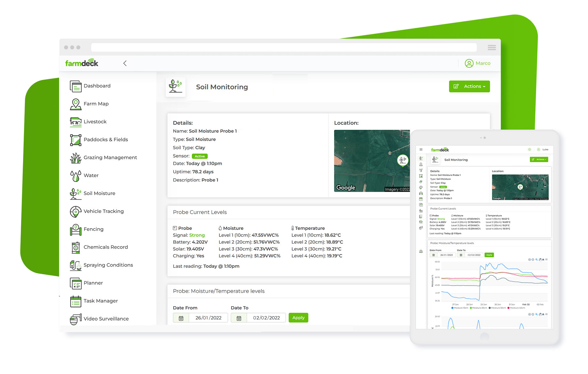Collapse the sidebar with the chevron
The height and width of the screenshot is (374, 588).
tap(125, 63)
